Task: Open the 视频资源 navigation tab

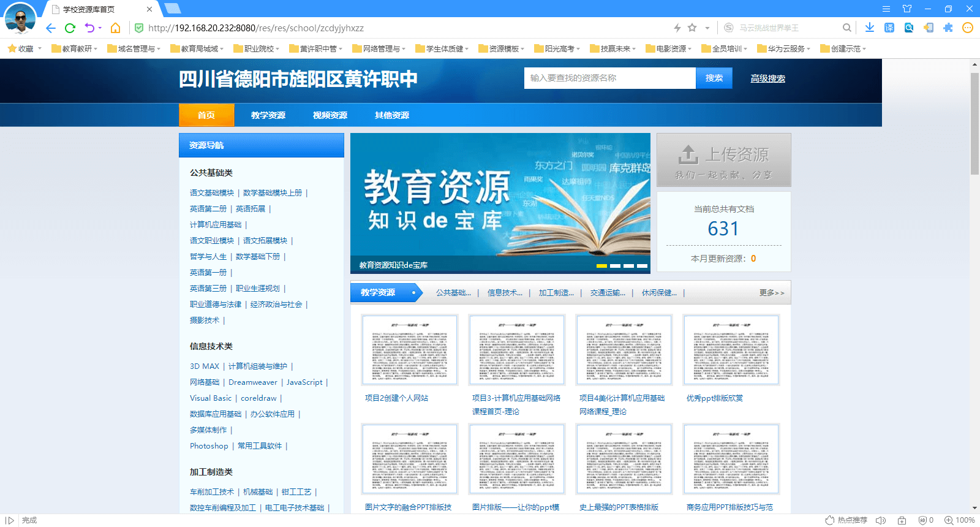Action: 330,115
